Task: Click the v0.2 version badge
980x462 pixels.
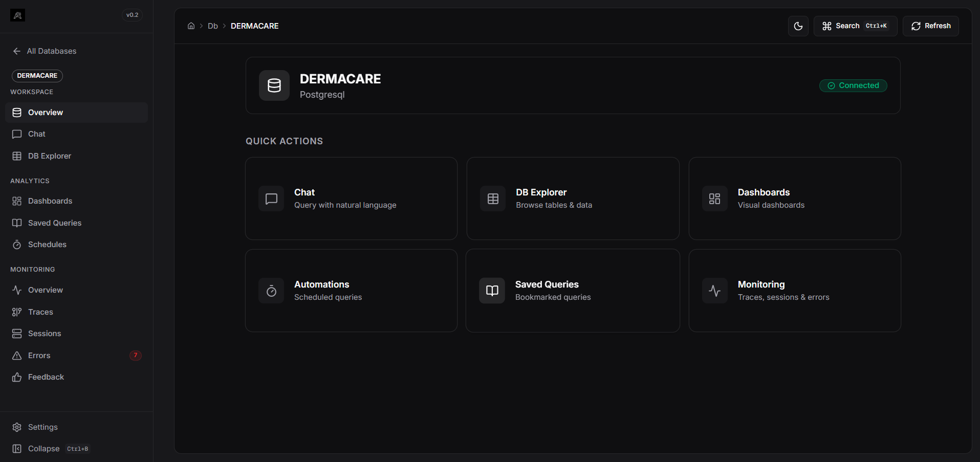Action: [x=133, y=15]
